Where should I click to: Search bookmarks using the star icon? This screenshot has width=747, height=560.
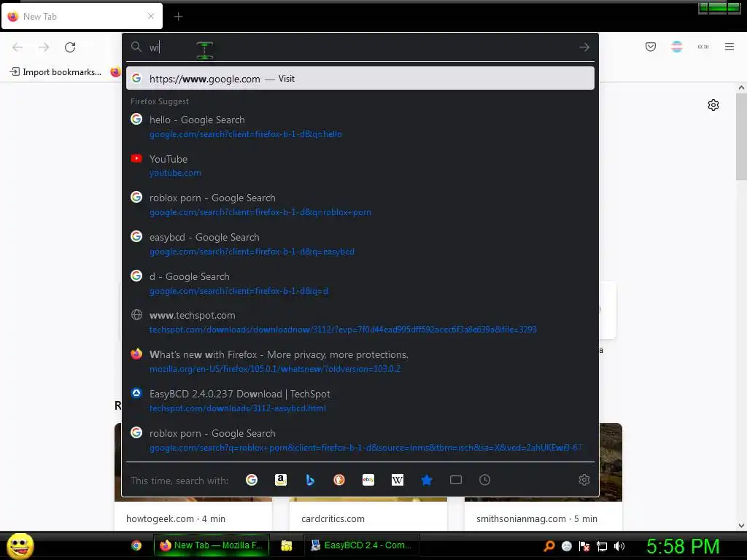click(427, 480)
